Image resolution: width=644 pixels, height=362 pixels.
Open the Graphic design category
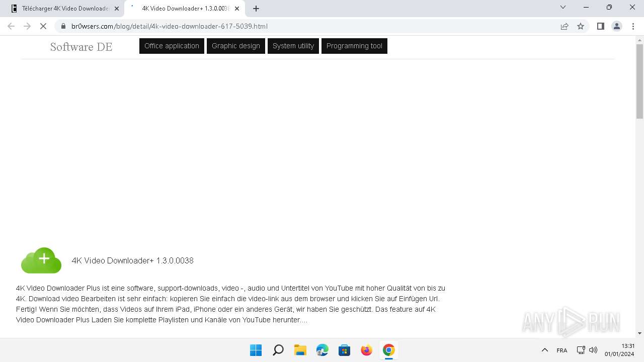(236, 46)
